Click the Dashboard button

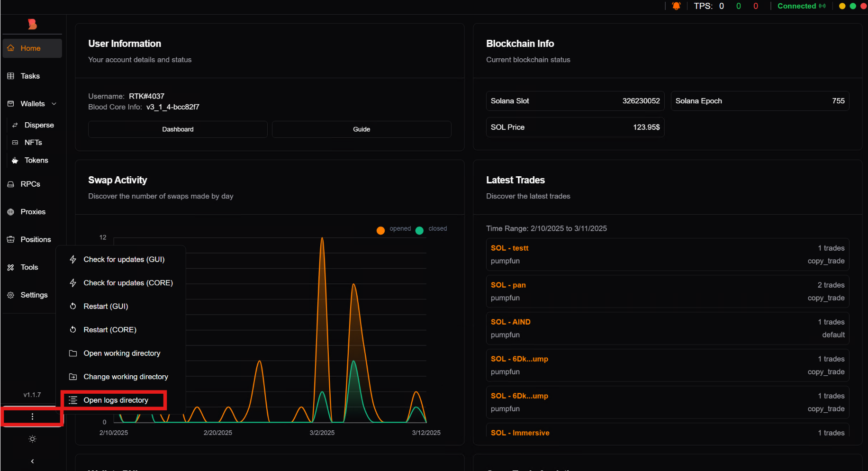[x=178, y=129]
